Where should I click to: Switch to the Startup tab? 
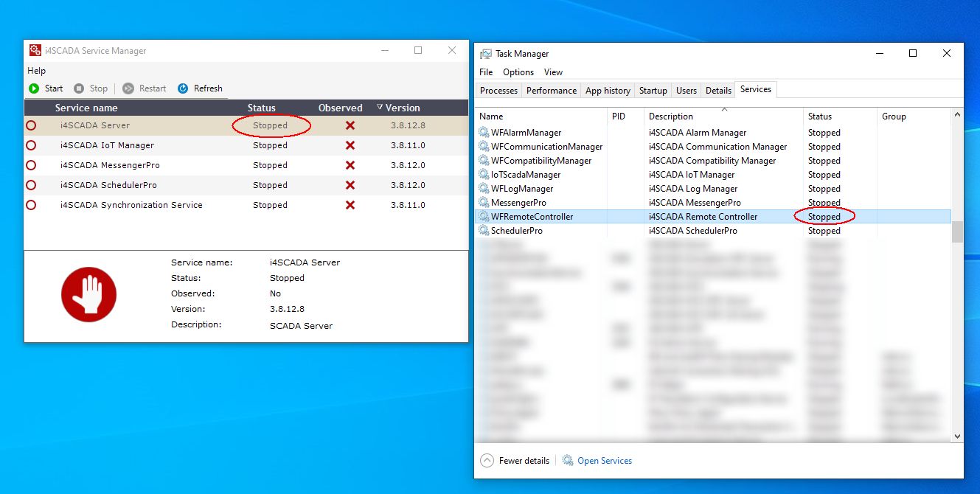(x=653, y=91)
